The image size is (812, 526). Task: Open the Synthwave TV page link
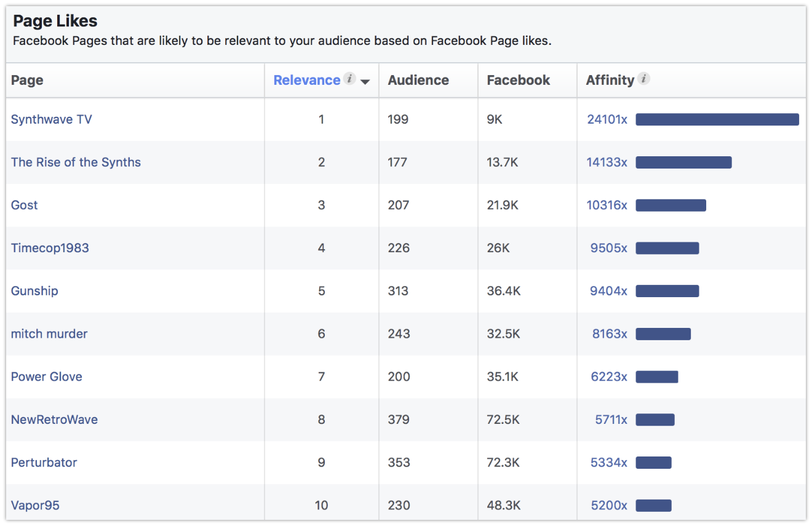click(52, 119)
